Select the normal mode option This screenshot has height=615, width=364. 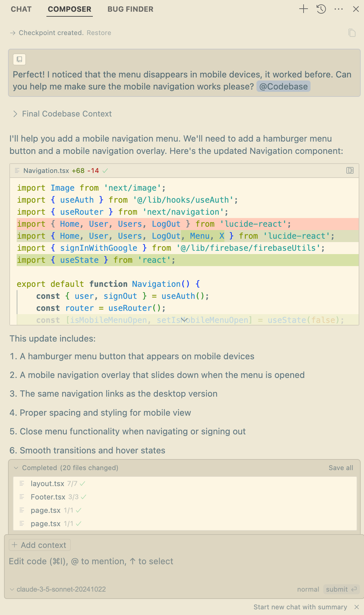coord(308,589)
